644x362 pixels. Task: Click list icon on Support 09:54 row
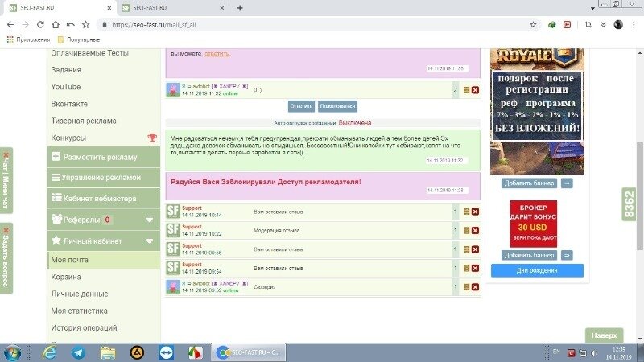467,268
